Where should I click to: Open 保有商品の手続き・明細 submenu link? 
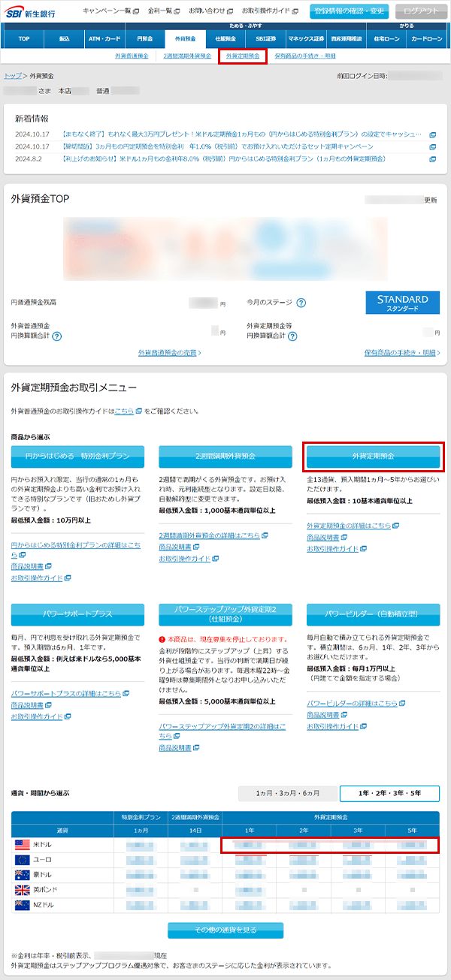click(x=305, y=56)
